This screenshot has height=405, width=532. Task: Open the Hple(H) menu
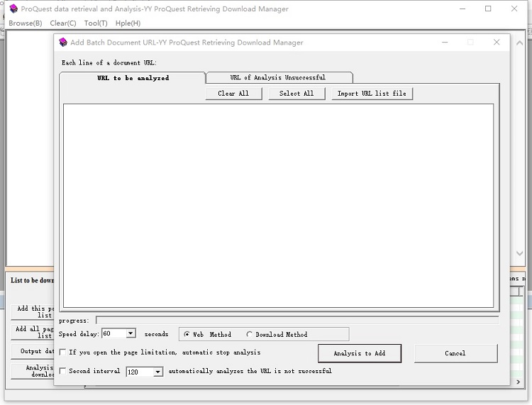(x=128, y=23)
